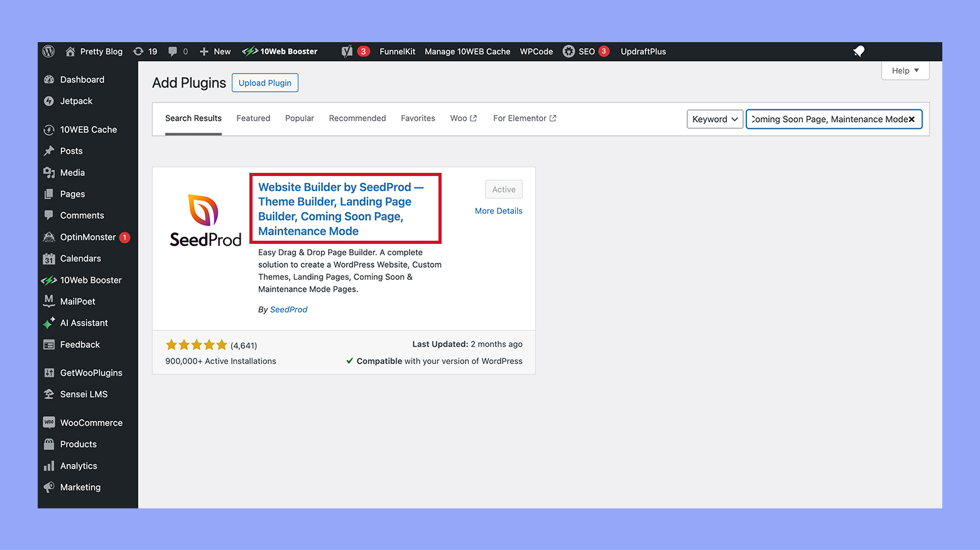Click the updates icon showing 19
This screenshot has height=550, width=980.
(x=138, y=52)
